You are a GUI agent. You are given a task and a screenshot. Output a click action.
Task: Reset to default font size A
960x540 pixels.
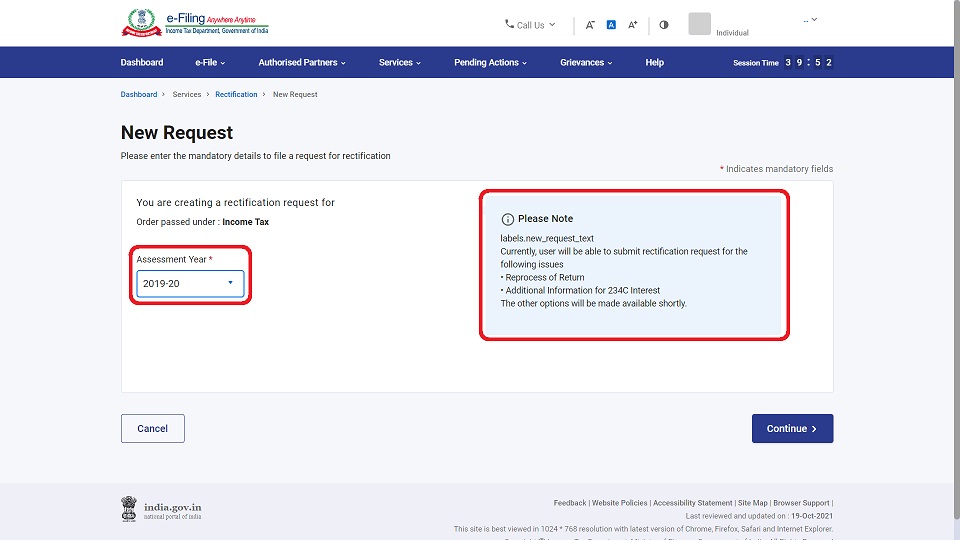coord(611,25)
